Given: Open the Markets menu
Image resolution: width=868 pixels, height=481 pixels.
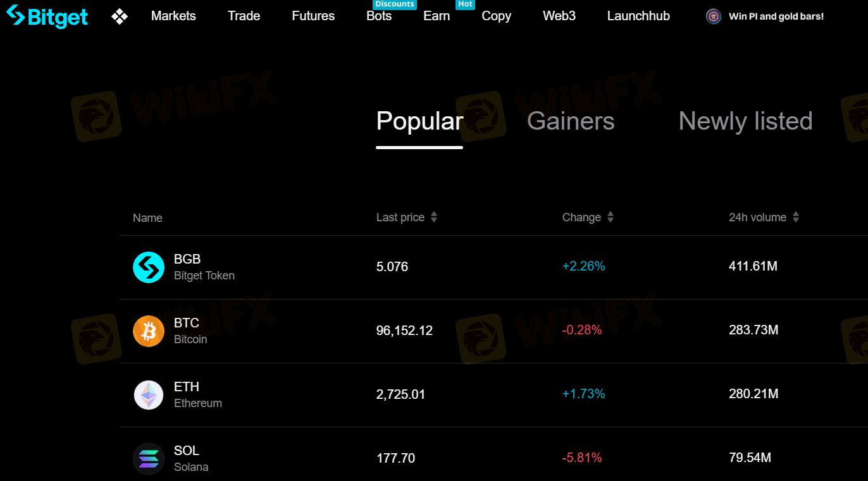Looking at the screenshot, I should click(x=173, y=16).
